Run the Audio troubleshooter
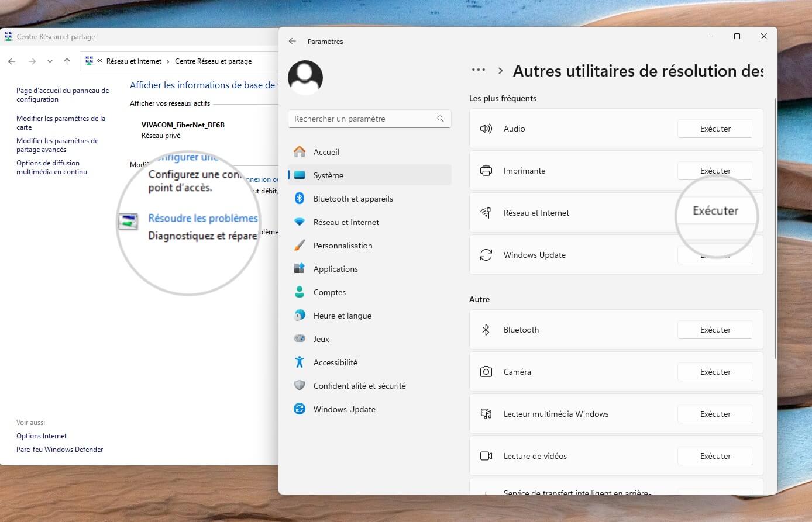812x522 pixels. (715, 129)
